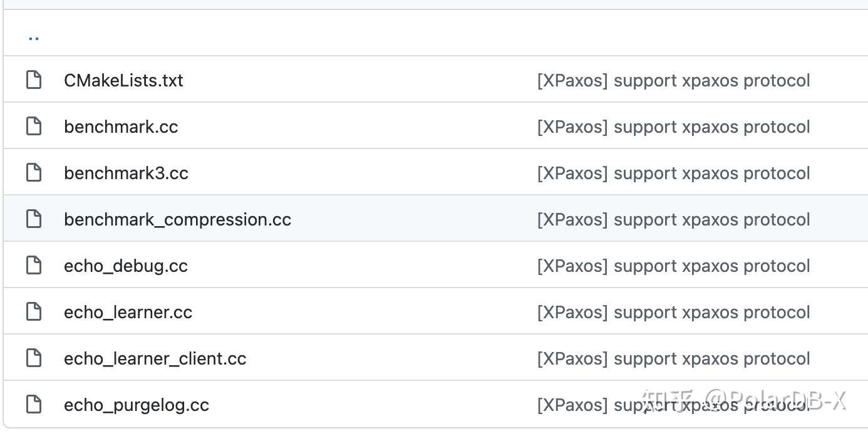Click the file icon beside benchmark_compression.cc

(33, 219)
